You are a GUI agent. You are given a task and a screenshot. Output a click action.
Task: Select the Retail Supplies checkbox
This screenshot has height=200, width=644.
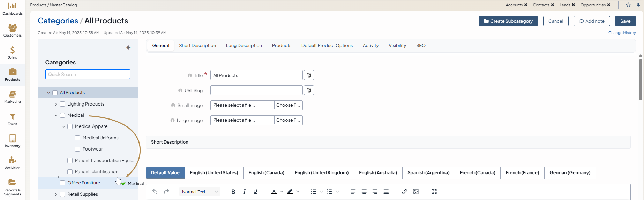pos(62,194)
